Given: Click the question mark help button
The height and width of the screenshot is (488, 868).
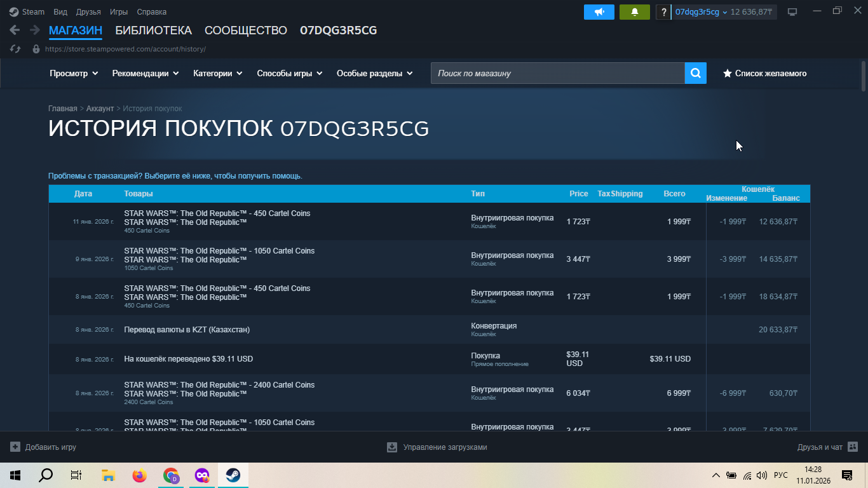Looking at the screenshot, I should point(663,12).
